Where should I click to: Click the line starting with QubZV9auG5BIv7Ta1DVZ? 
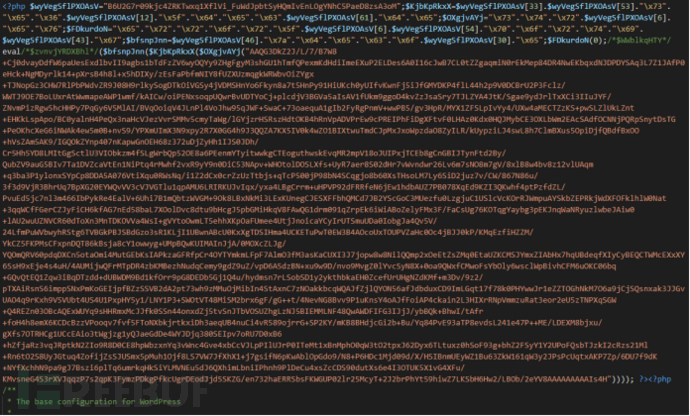[297, 164]
